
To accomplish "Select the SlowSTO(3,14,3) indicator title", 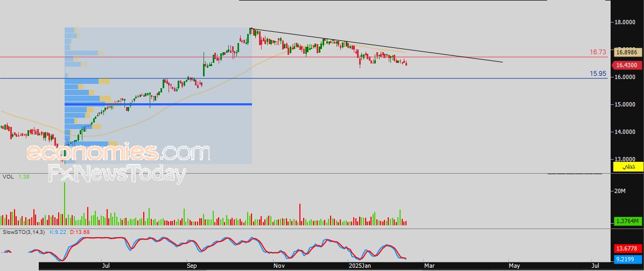I will coord(23,232).
